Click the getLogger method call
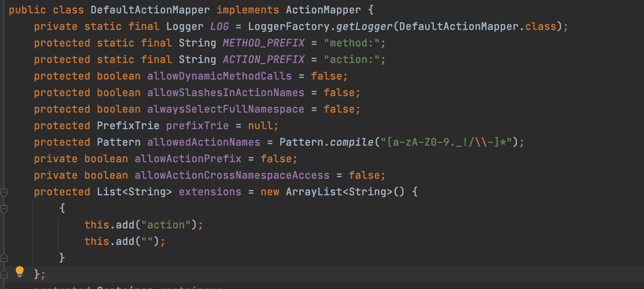The width and height of the screenshot is (644, 289). tap(364, 26)
